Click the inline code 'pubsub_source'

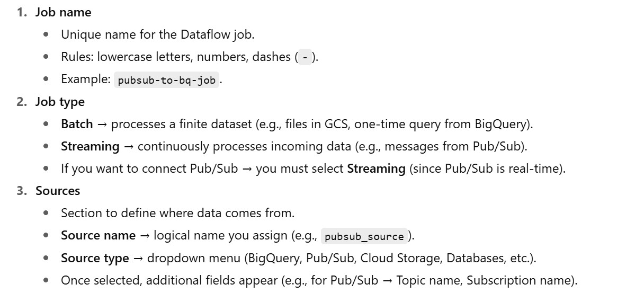(x=364, y=236)
